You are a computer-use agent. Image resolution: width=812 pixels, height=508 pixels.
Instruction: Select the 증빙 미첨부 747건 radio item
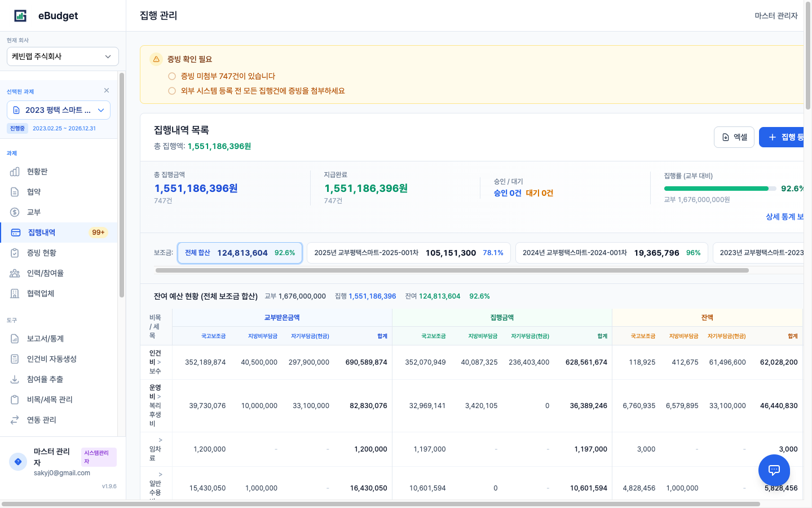point(172,76)
